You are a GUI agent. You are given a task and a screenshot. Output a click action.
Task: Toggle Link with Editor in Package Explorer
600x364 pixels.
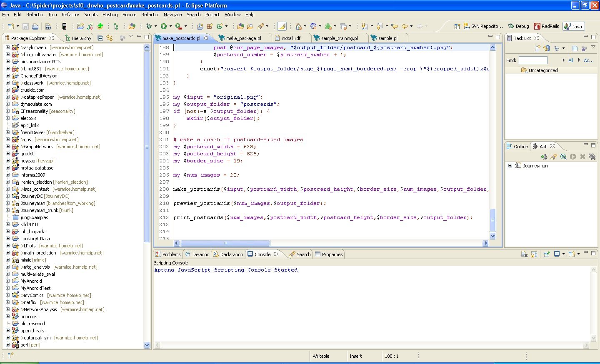[110, 38]
